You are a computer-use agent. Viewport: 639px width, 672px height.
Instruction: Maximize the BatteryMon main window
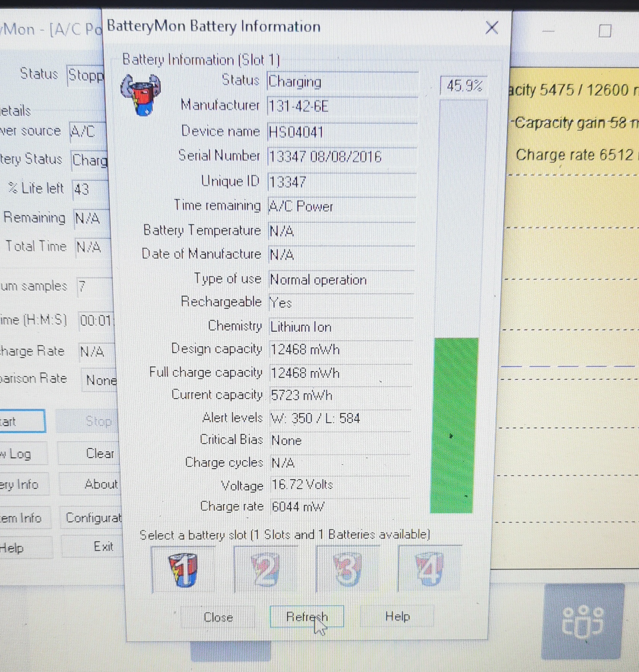pyautogui.click(x=605, y=31)
